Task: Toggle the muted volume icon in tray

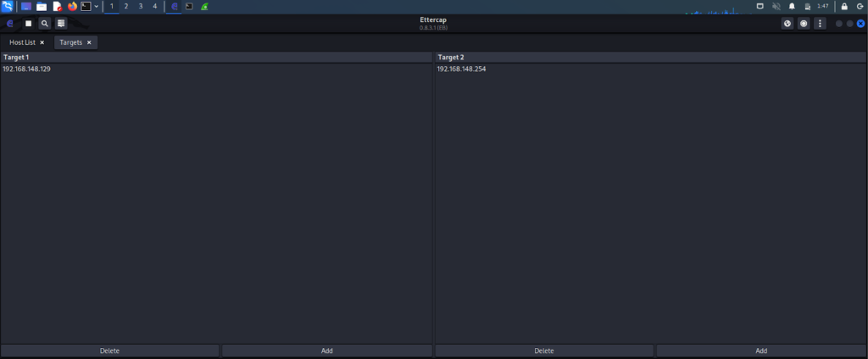Action: [x=776, y=6]
